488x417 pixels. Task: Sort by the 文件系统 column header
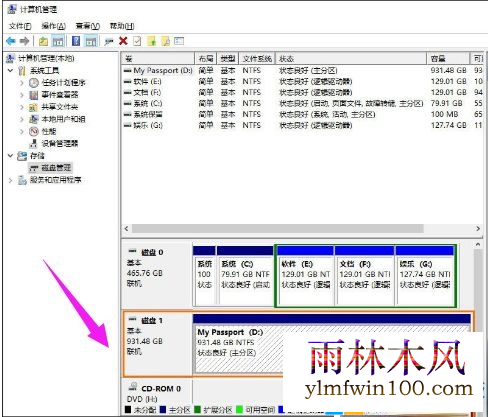pyautogui.click(x=257, y=59)
